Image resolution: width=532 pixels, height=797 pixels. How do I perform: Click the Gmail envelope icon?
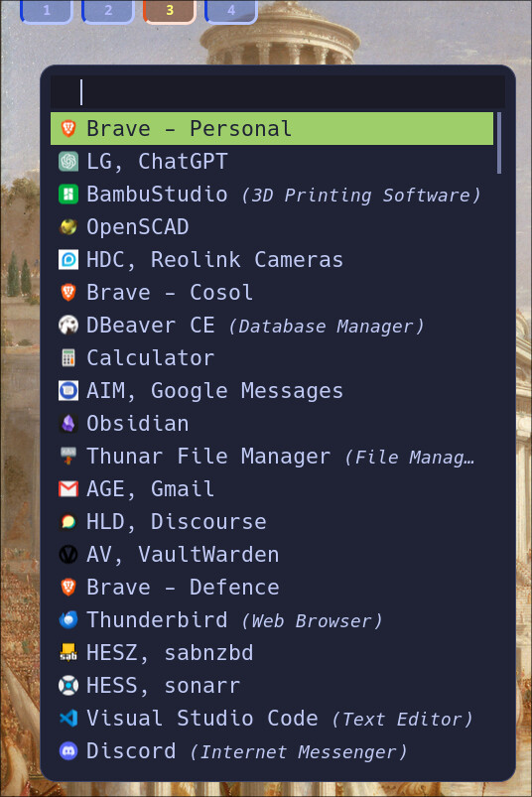point(68,489)
